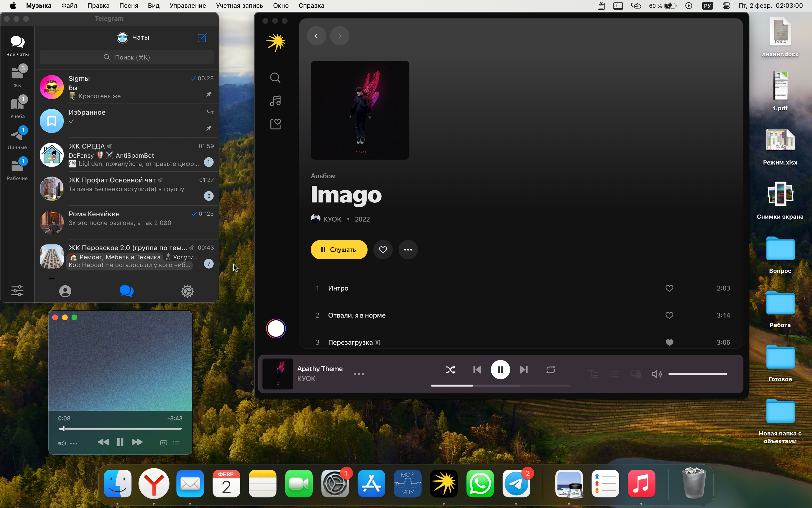812x508 pixels.
Task: Click the round profile avatar in music sidebar
Action: pyautogui.click(x=276, y=328)
